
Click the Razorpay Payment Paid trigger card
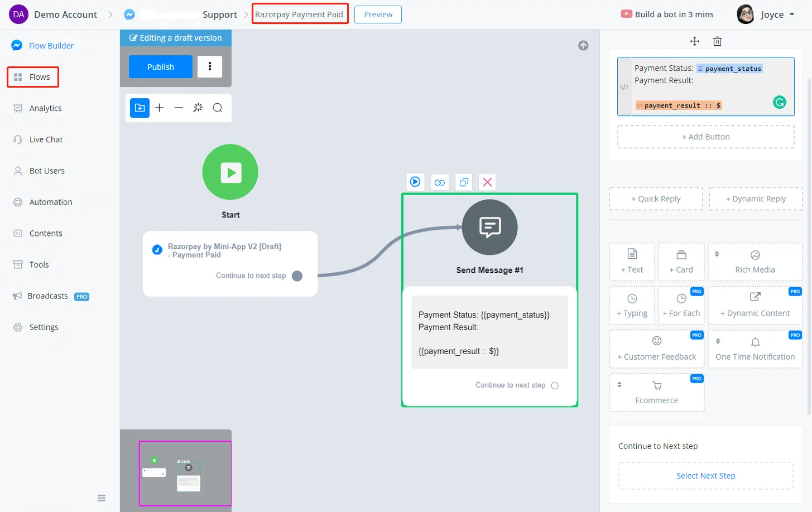point(230,263)
